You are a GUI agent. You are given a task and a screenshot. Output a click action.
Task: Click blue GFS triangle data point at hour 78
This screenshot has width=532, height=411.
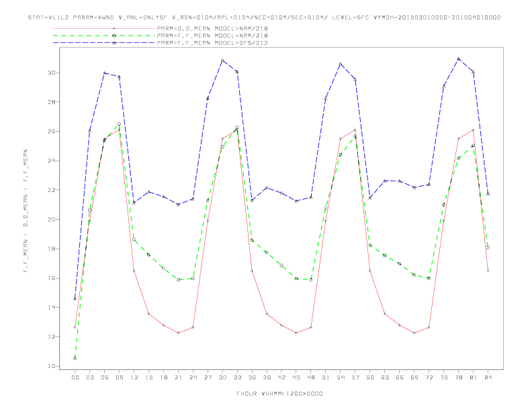(458, 58)
